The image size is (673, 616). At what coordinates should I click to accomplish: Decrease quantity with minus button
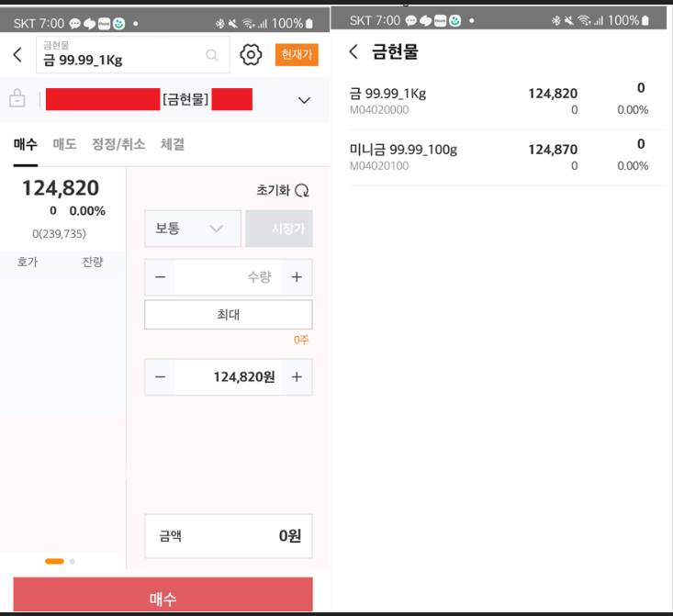point(160,277)
